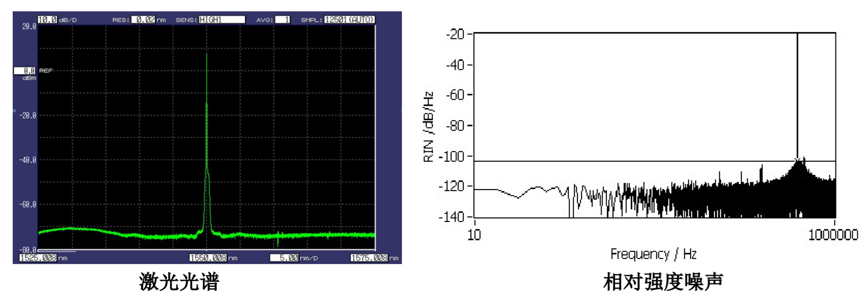Click the Frequency / Hz axis label
868x304 pixels.
point(653,254)
